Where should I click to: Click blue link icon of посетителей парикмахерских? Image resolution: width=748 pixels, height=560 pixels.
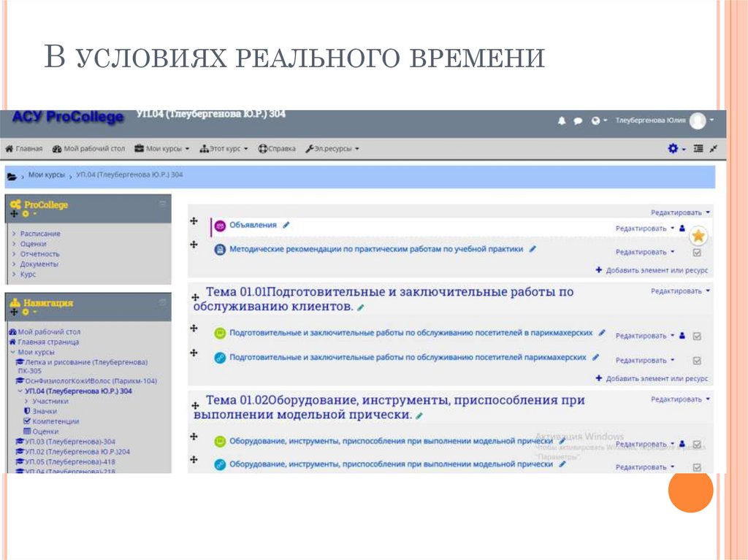tap(220, 358)
